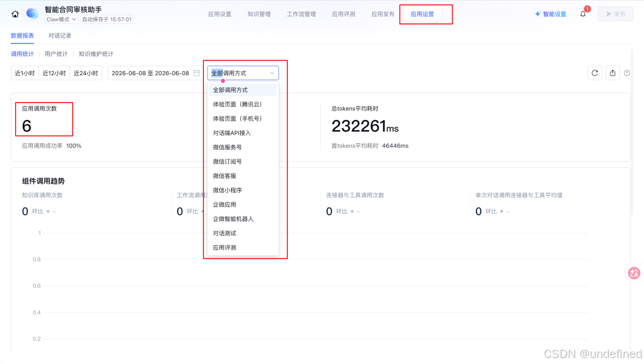Click 自动保存于 15:57:01 status text
Screen dimensions: 644x364
[107, 19]
